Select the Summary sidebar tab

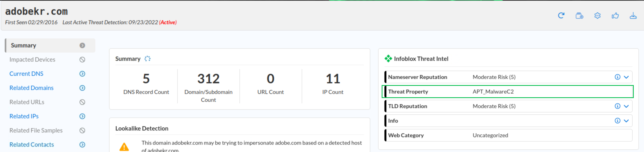pyautogui.click(x=24, y=45)
